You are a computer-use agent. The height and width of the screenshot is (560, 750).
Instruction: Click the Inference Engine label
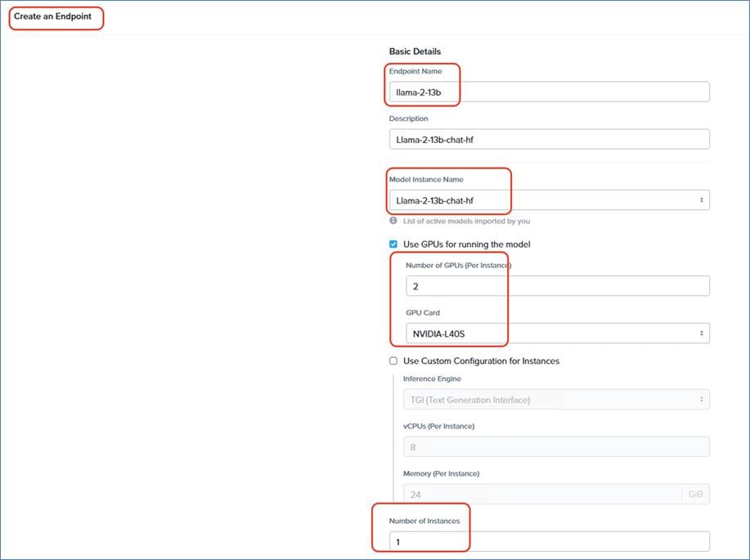click(432, 379)
